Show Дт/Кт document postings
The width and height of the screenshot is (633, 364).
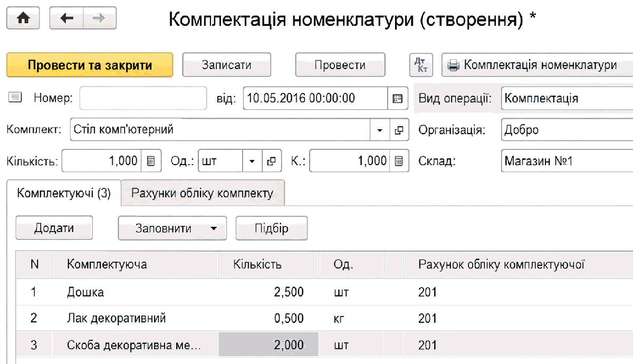(421, 65)
